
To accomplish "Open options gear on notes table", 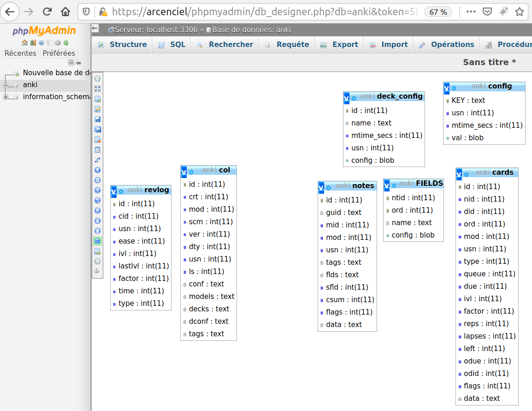I will pyautogui.click(x=328, y=188).
